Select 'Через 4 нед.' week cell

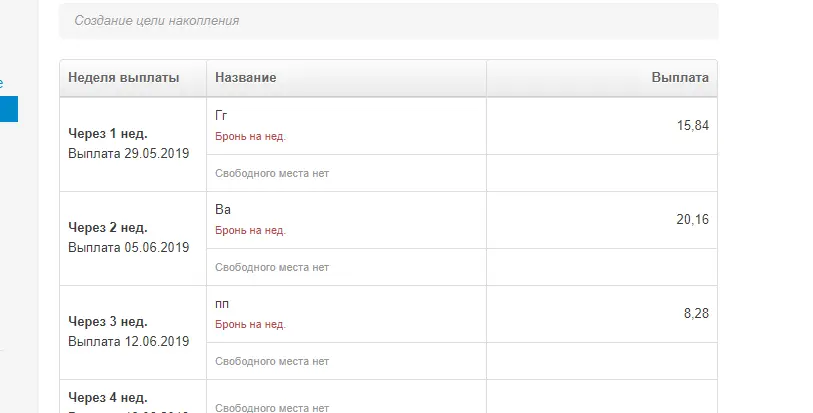tap(133, 397)
